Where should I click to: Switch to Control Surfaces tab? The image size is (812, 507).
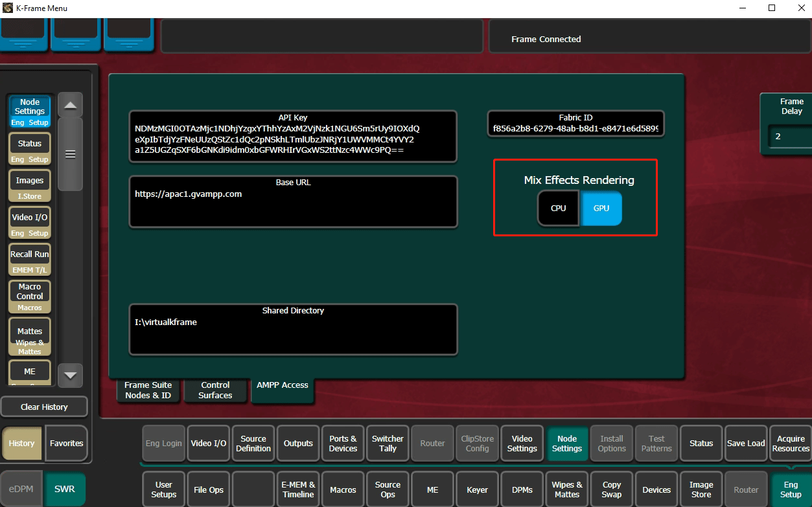pyautogui.click(x=216, y=390)
